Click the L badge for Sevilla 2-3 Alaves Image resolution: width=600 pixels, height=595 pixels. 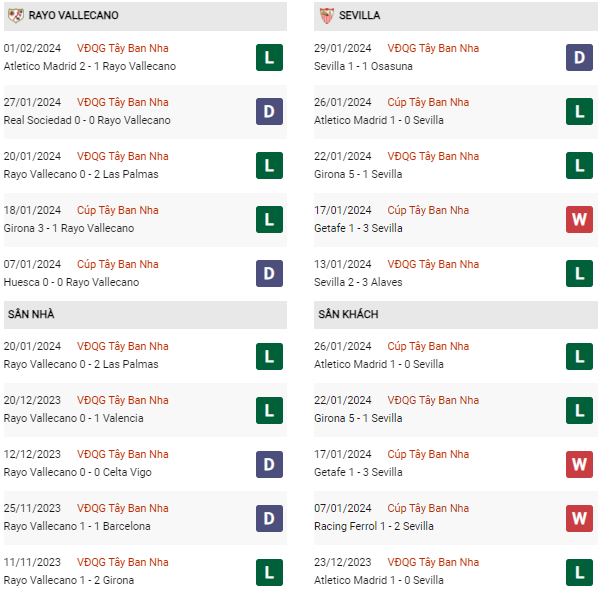(x=580, y=273)
